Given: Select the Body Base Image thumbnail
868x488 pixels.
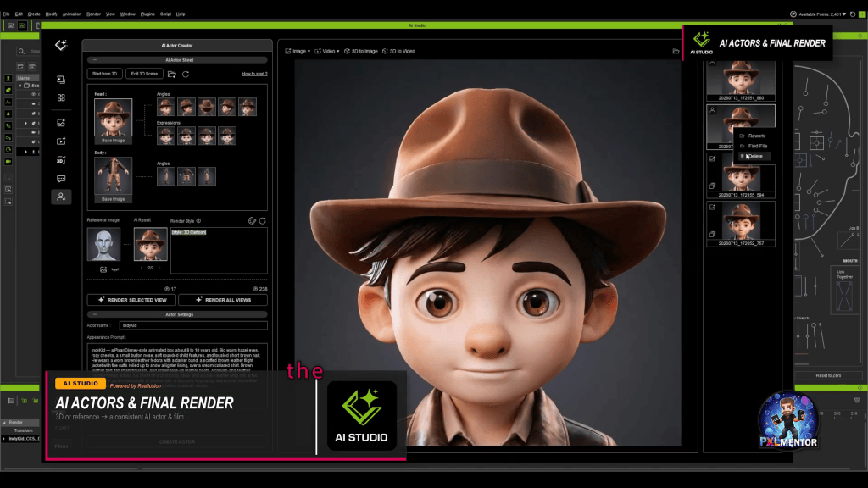Looking at the screenshot, I should [x=113, y=176].
